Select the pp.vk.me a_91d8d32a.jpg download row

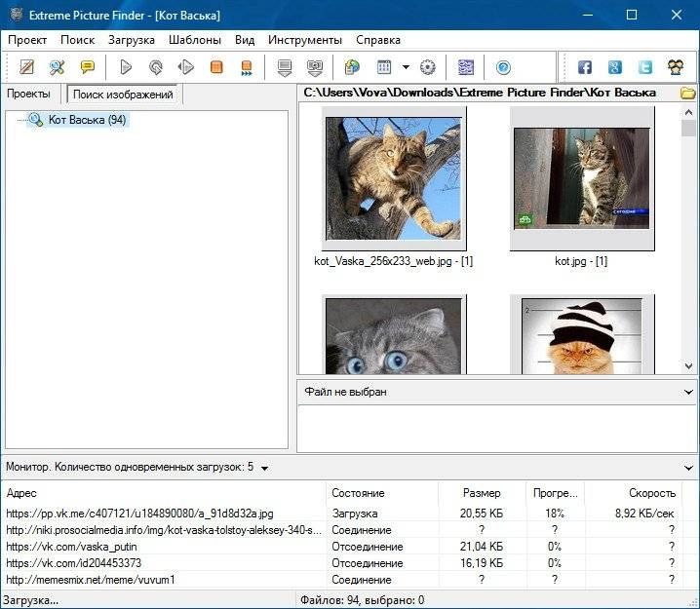coord(341,514)
